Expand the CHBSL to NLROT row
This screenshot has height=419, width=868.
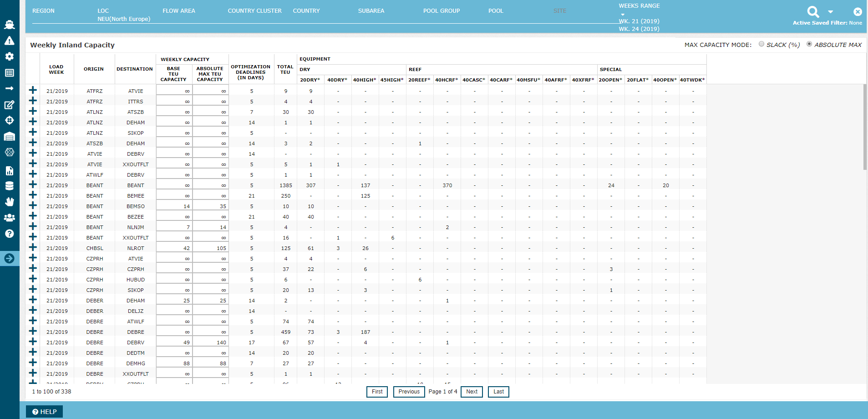[x=33, y=247]
